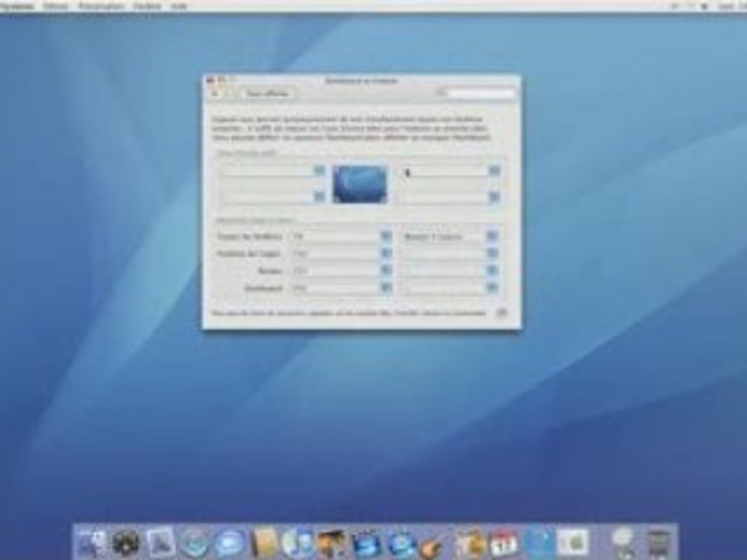Image resolution: width=747 pixels, height=560 pixels.
Task: Click the Tout afficher button
Action: click(267, 93)
